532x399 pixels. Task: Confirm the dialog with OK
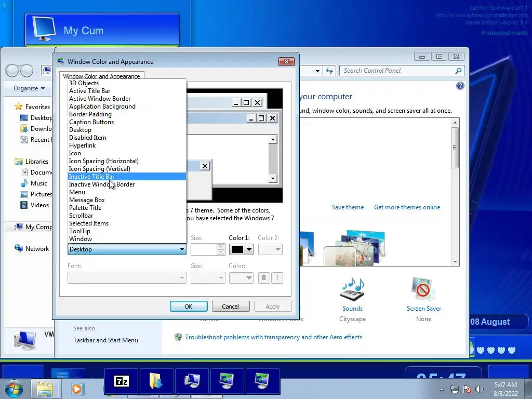pyautogui.click(x=189, y=307)
